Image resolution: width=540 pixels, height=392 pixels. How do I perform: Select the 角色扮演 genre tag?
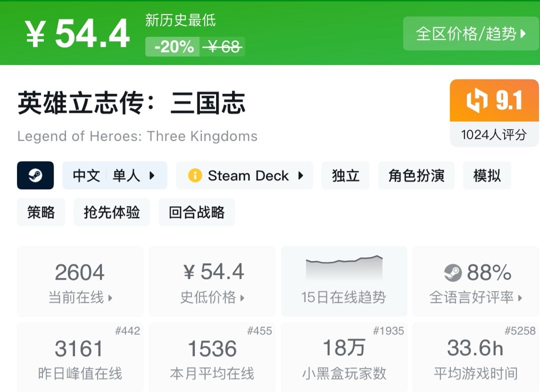(416, 176)
